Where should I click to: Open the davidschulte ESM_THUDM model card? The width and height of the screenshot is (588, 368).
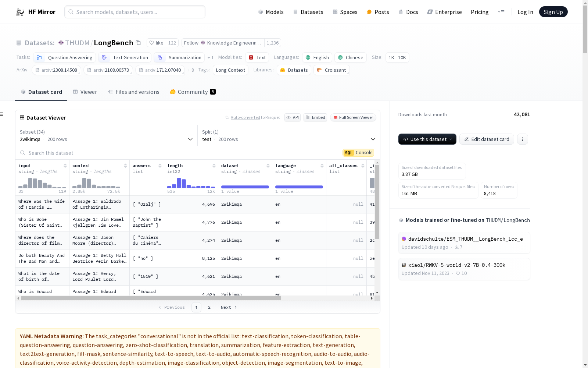tap(464, 243)
